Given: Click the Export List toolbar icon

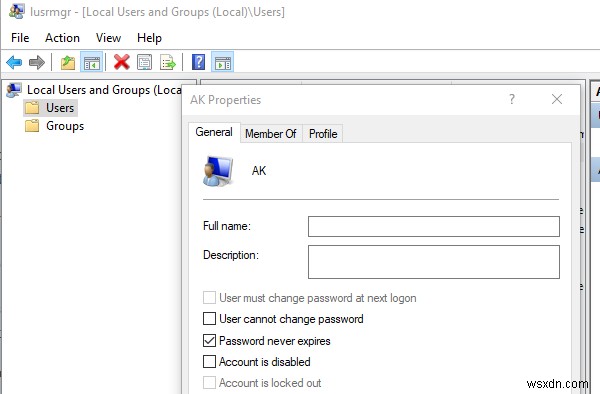Looking at the screenshot, I should [x=168, y=62].
